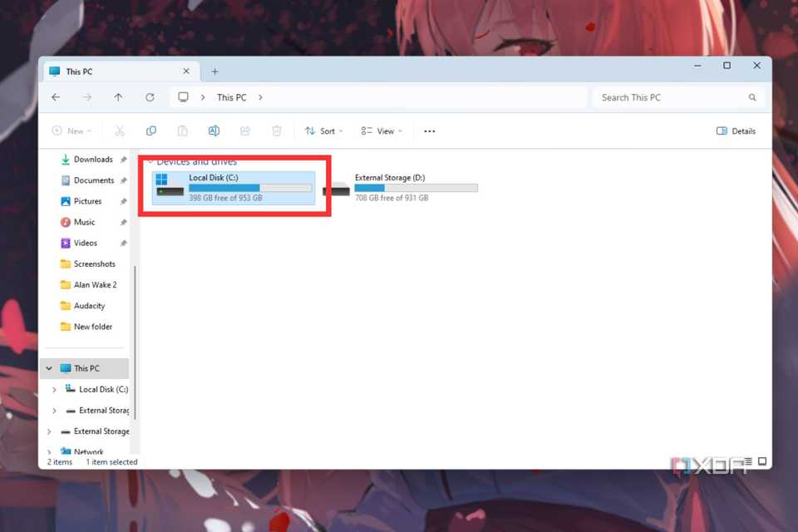The height and width of the screenshot is (532, 798).
Task: Maximize the File Explorer window
Action: 727,65
